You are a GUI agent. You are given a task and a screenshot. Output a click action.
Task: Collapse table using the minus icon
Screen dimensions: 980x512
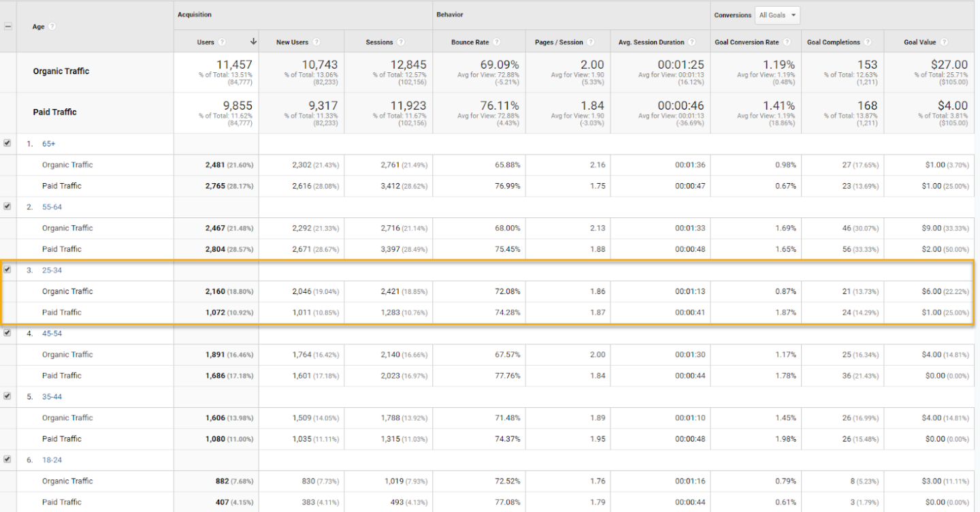[x=8, y=27]
